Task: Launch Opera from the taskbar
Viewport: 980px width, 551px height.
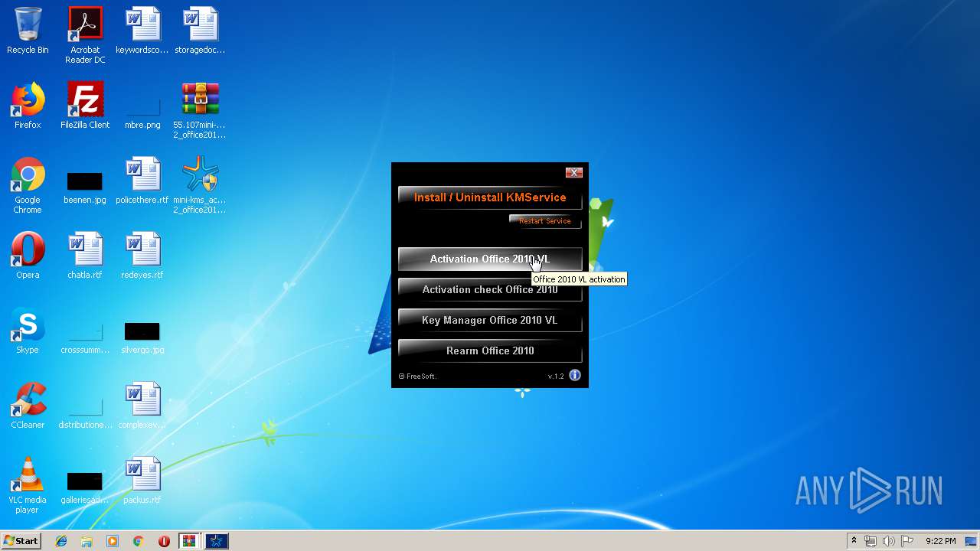Action: pos(164,541)
